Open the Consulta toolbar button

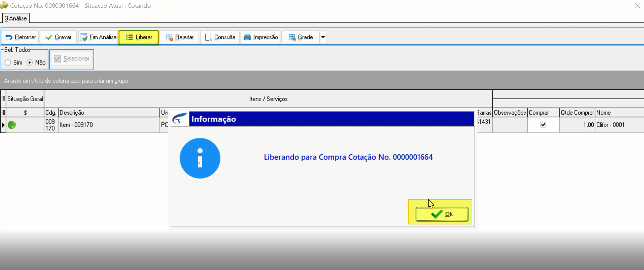220,37
